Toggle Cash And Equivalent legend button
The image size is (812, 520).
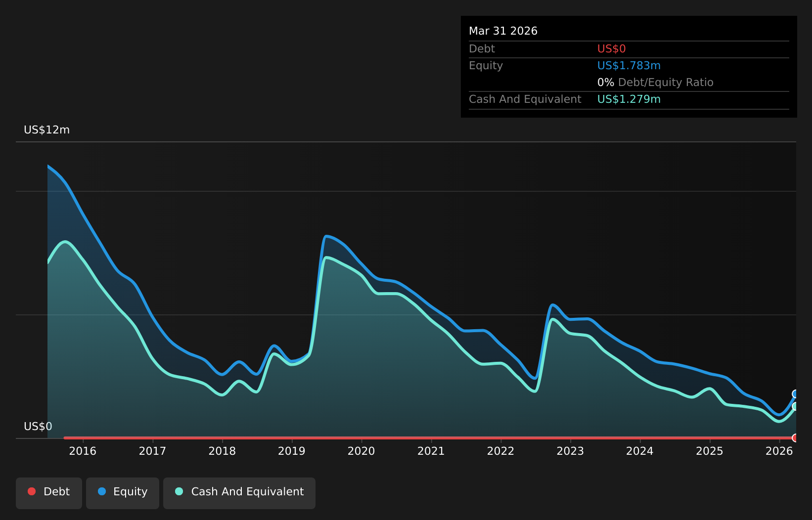(x=239, y=493)
